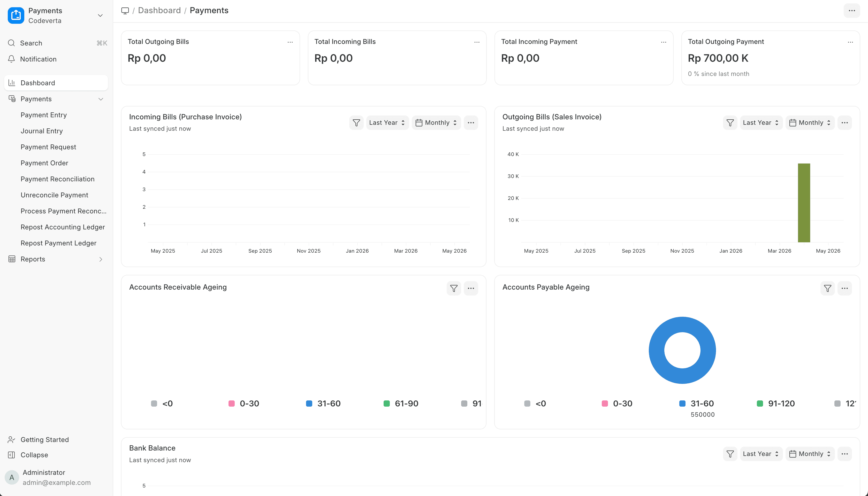This screenshot has height=496, width=868.
Task: Open the workspace switcher chevron beside Codeverta
Action: coord(100,15)
